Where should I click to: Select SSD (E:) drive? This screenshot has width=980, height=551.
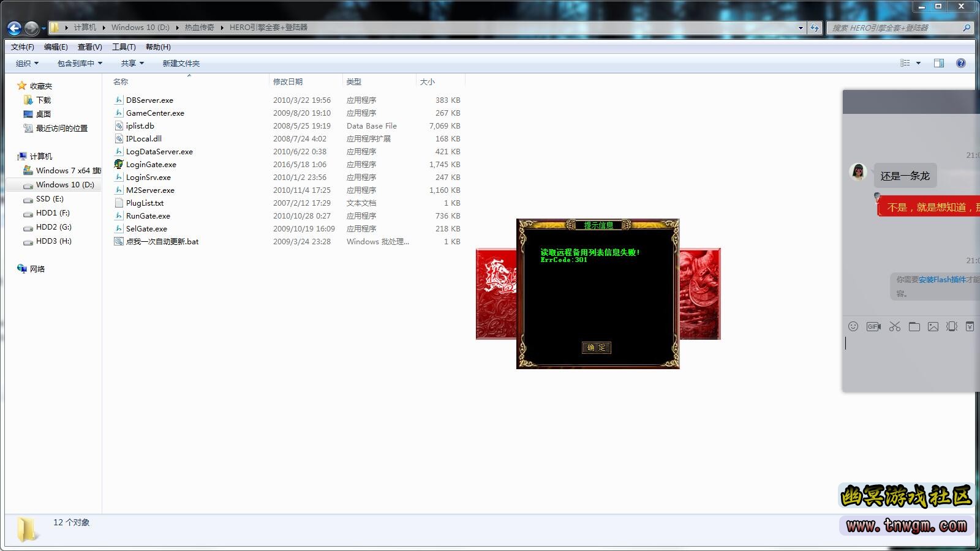click(x=50, y=198)
